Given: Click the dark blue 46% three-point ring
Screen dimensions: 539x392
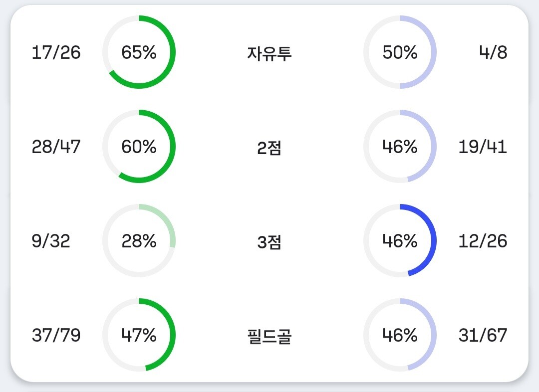Looking at the screenshot, I should (x=400, y=241).
